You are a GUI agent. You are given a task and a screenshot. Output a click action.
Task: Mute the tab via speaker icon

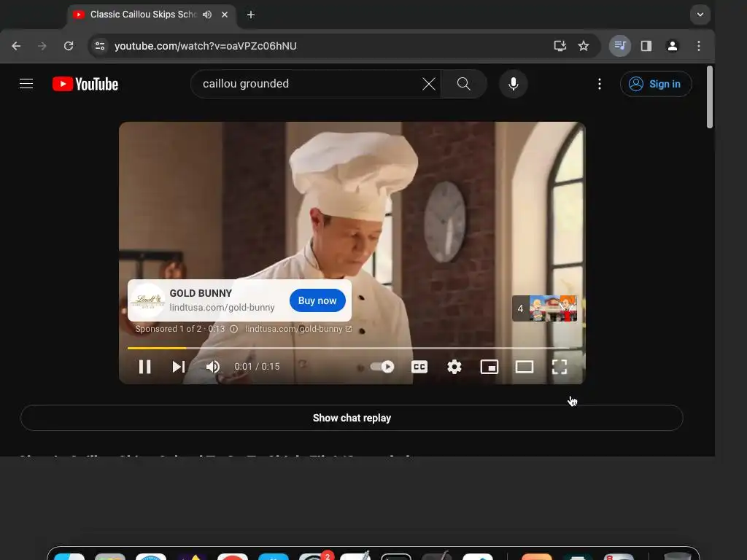[207, 15]
